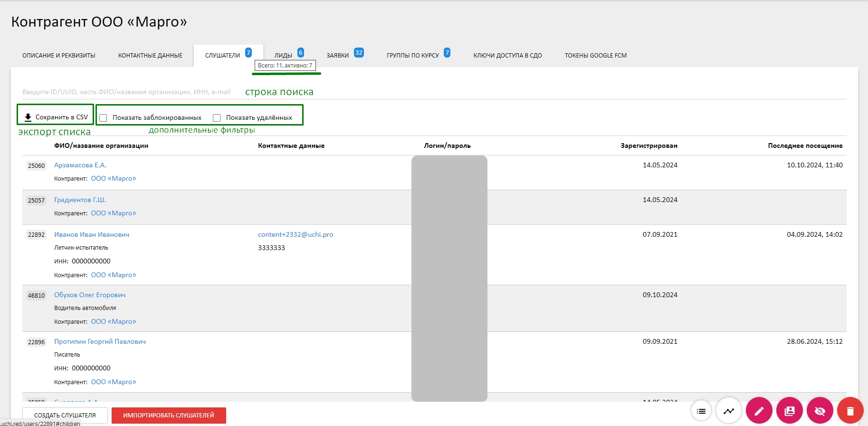
Task: Open the list view floating button
Action: click(x=701, y=411)
